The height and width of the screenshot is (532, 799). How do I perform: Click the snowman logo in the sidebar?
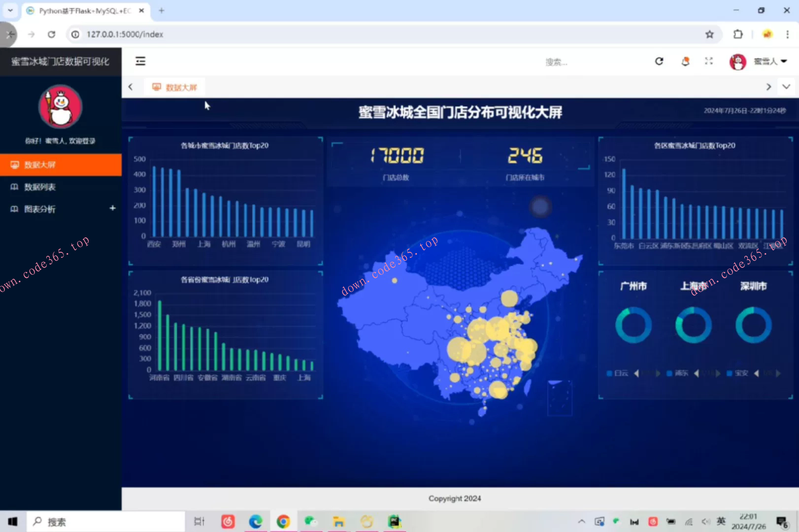tap(61, 107)
